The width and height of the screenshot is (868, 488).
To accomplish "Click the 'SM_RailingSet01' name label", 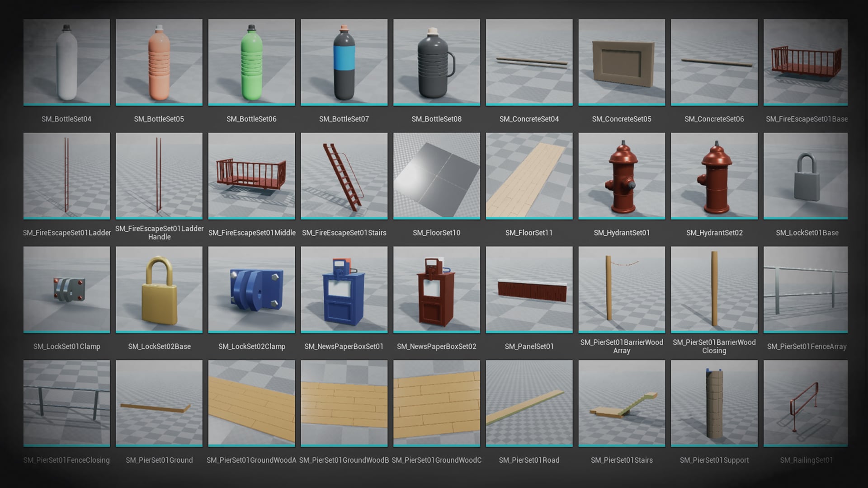I will click(x=807, y=460).
